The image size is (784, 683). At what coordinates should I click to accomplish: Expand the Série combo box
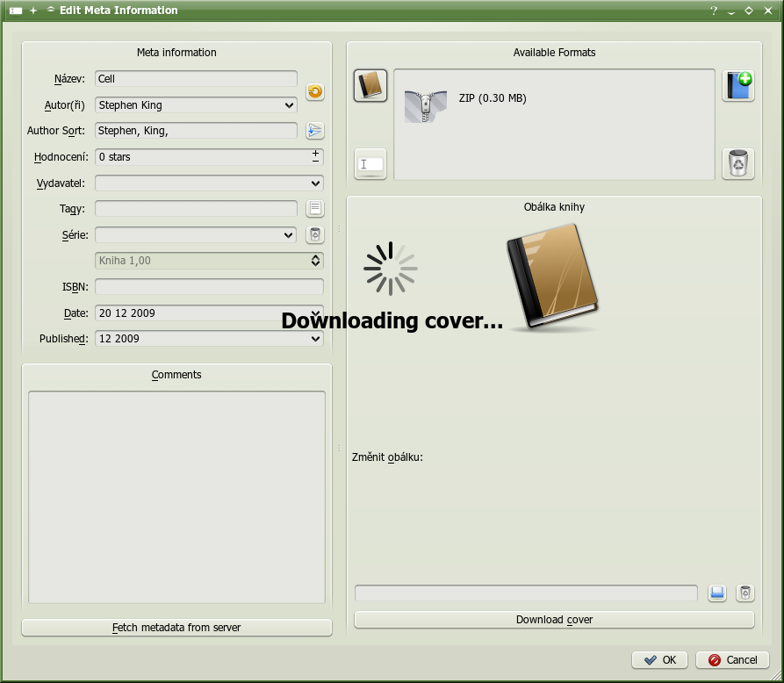pos(290,235)
